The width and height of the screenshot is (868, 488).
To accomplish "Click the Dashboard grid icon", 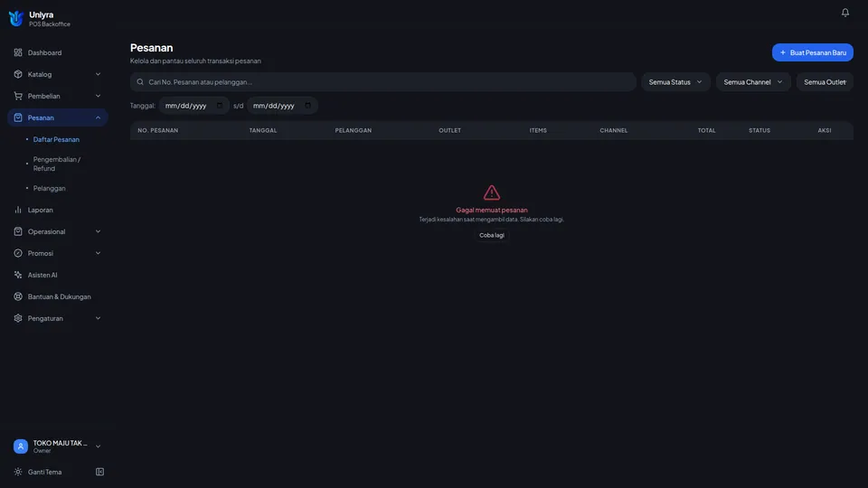I will 18,52.
